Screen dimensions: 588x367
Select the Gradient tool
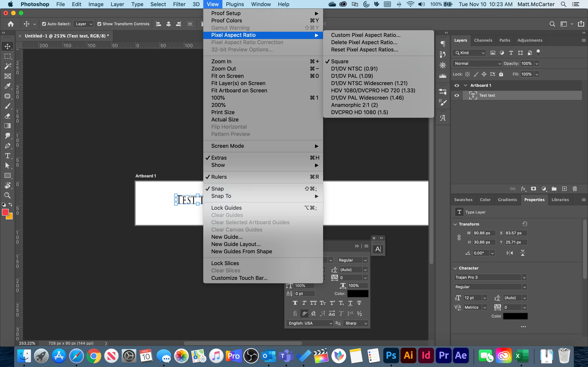point(7,126)
